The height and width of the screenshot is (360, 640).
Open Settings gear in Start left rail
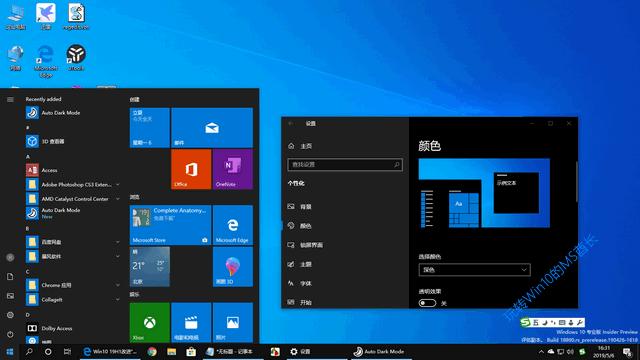click(x=10, y=315)
